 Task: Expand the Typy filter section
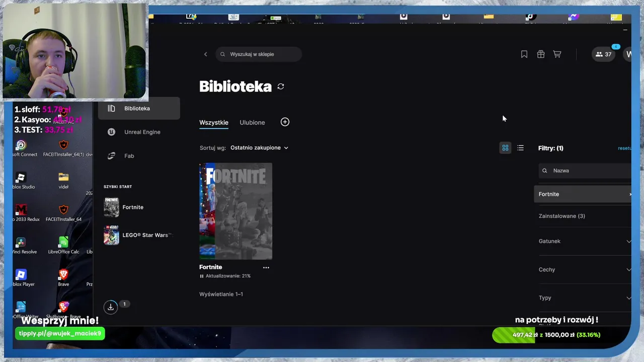585,298
